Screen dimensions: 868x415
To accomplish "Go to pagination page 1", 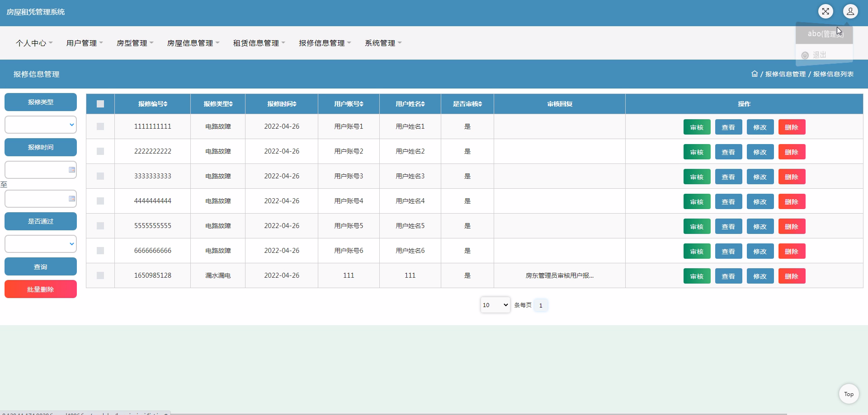I will (x=541, y=305).
